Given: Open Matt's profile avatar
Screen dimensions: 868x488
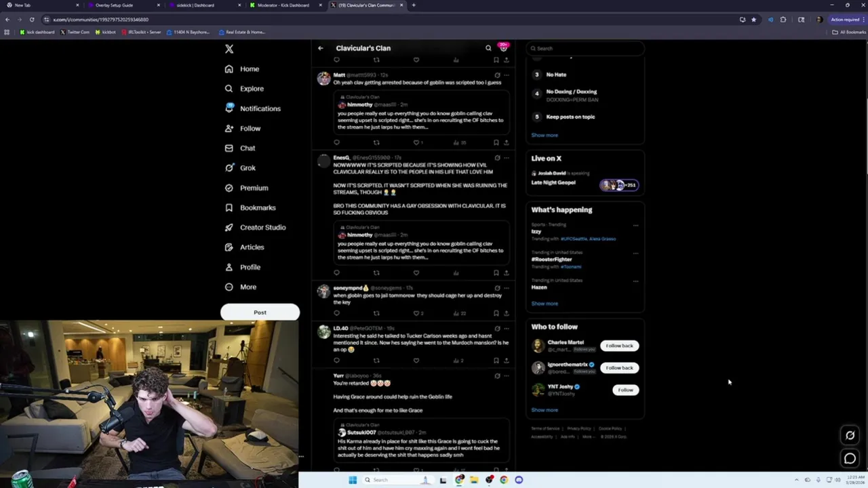Looking at the screenshot, I should [323, 79].
